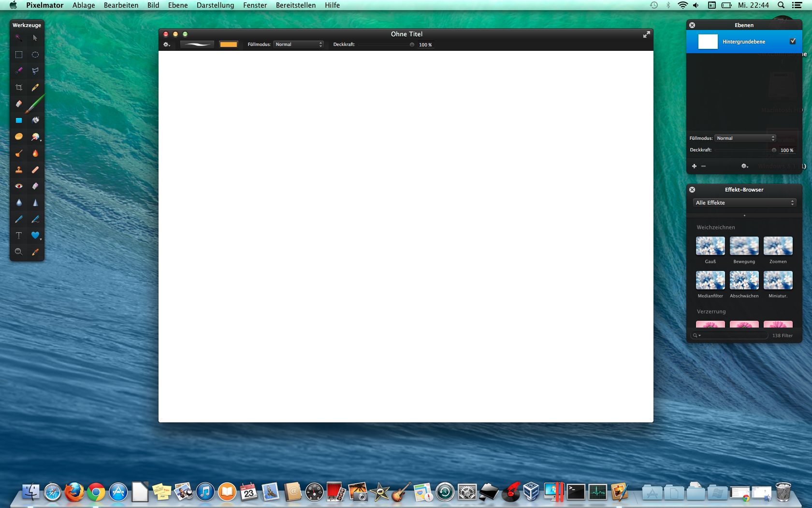The height and width of the screenshot is (508, 812).
Task: Open the Füllmodus dropdown in Ebenen panel
Action: [x=745, y=138]
